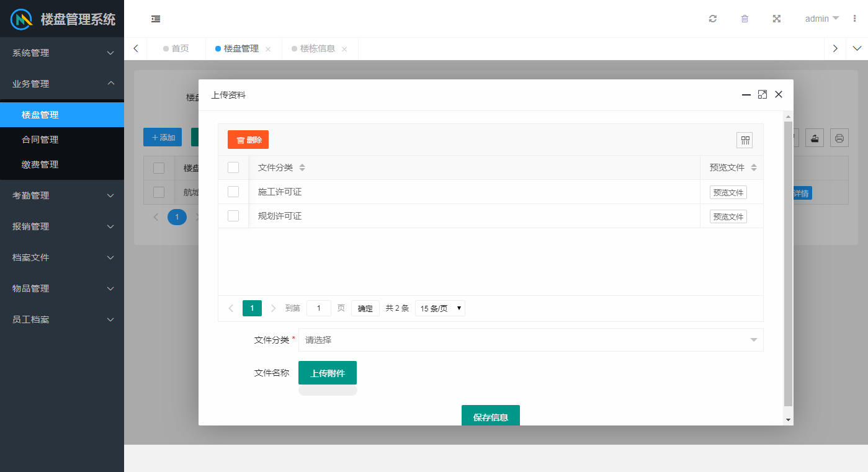Viewport: 868px width, 472px height.
Task: Open the 15 条/页 page size dropdown
Action: click(x=440, y=308)
